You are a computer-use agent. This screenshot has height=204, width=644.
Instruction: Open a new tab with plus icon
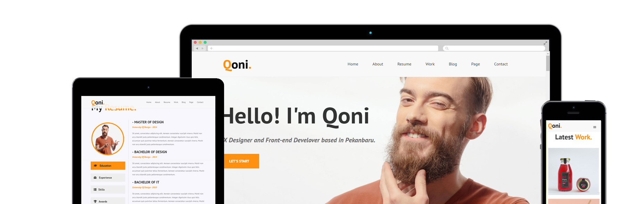pyautogui.click(x=211, y=48)
